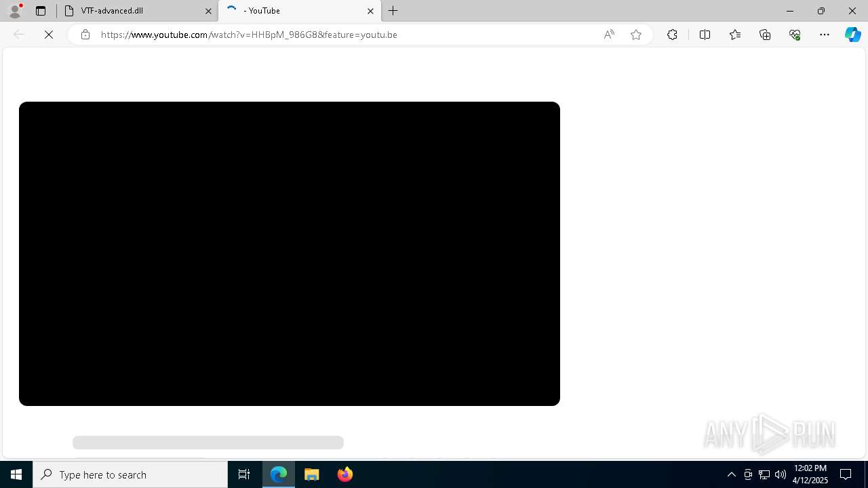Open the volume control tray icon

(x=781, y=474)
